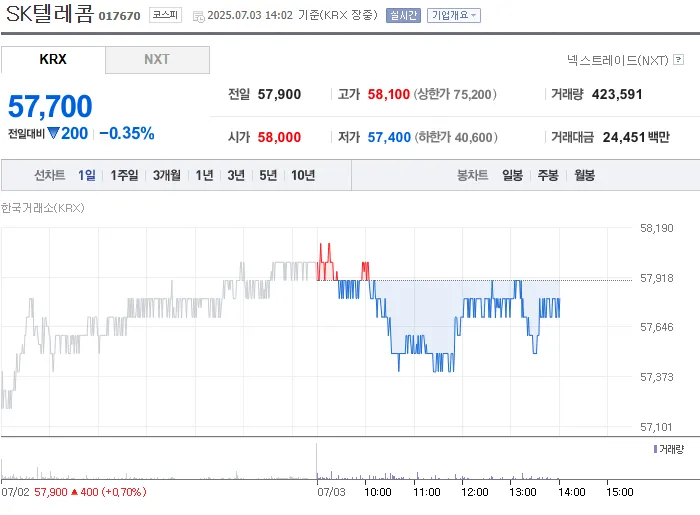The height and width of the screenshot is (515, 700).
Task: Click the 07/02 closing summary 57,900 ▲400
Action: coord(90,492)
